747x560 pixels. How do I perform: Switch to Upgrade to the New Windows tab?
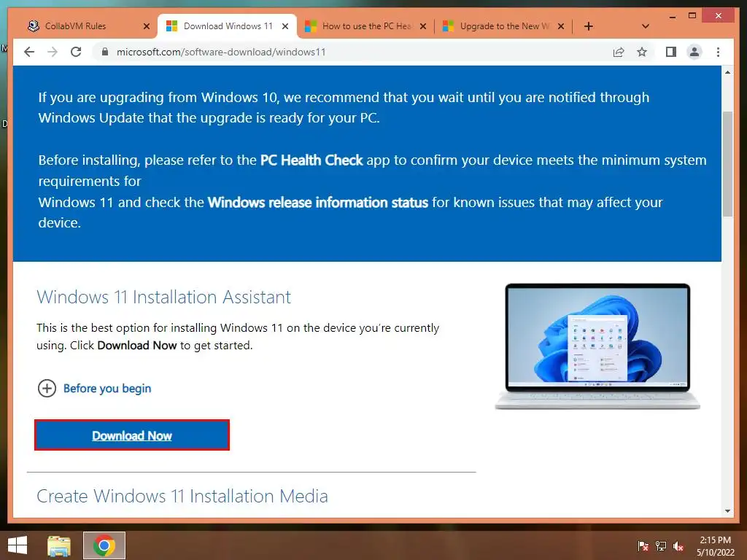503,26
